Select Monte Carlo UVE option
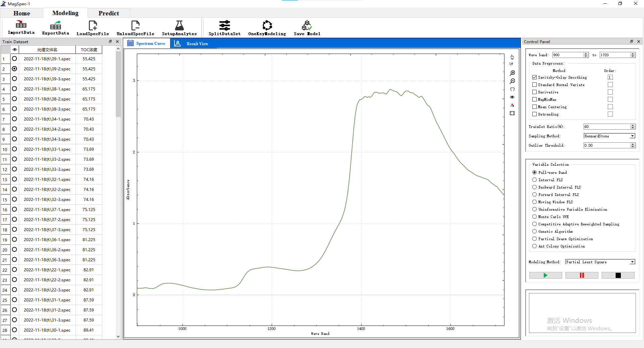644x348 pixels. (x=535, y=217)
